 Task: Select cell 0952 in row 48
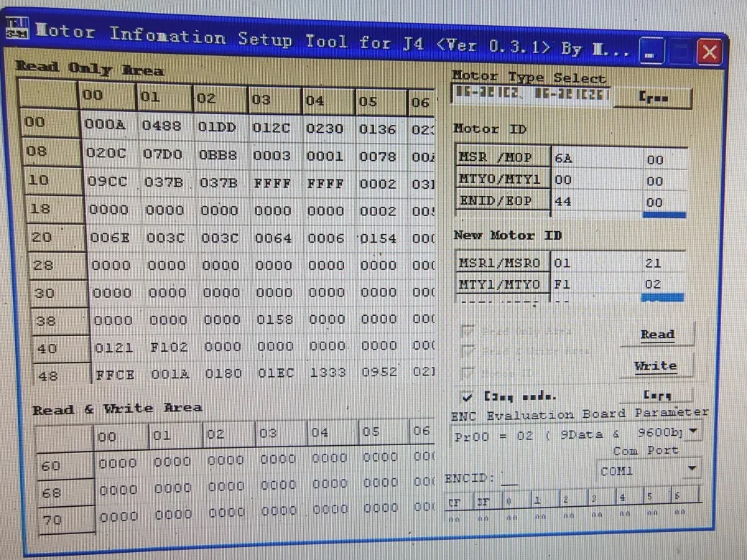[381, 372]
